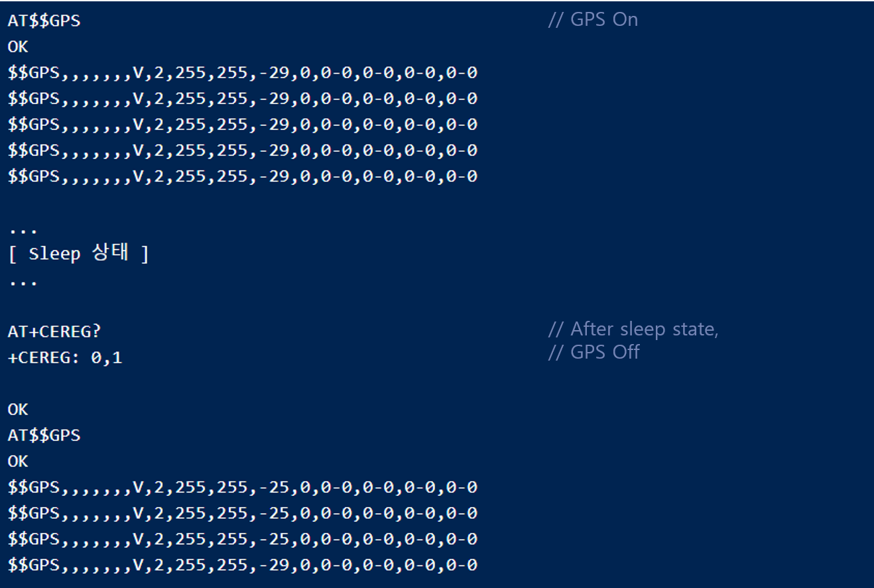The width and height of the screenshot is (874, 588).
Task: Click the first OK response line
Action: coord(18,46)
